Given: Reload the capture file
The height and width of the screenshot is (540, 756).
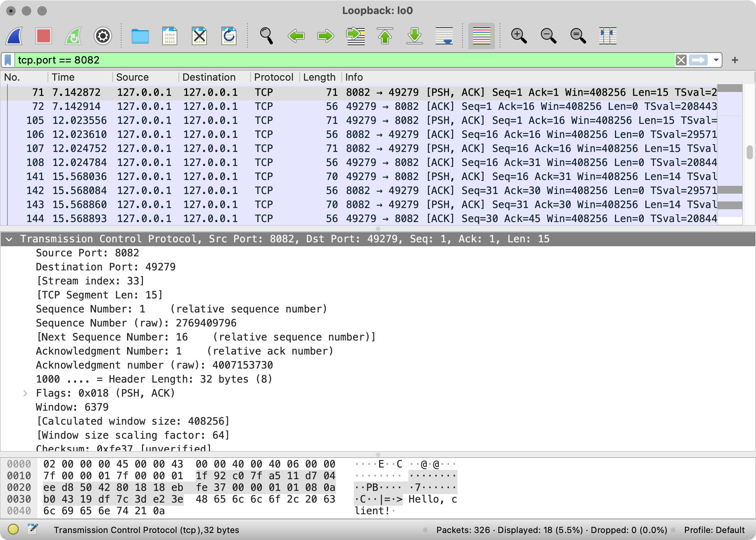Looking at the screenshot, I should point(229,36).
